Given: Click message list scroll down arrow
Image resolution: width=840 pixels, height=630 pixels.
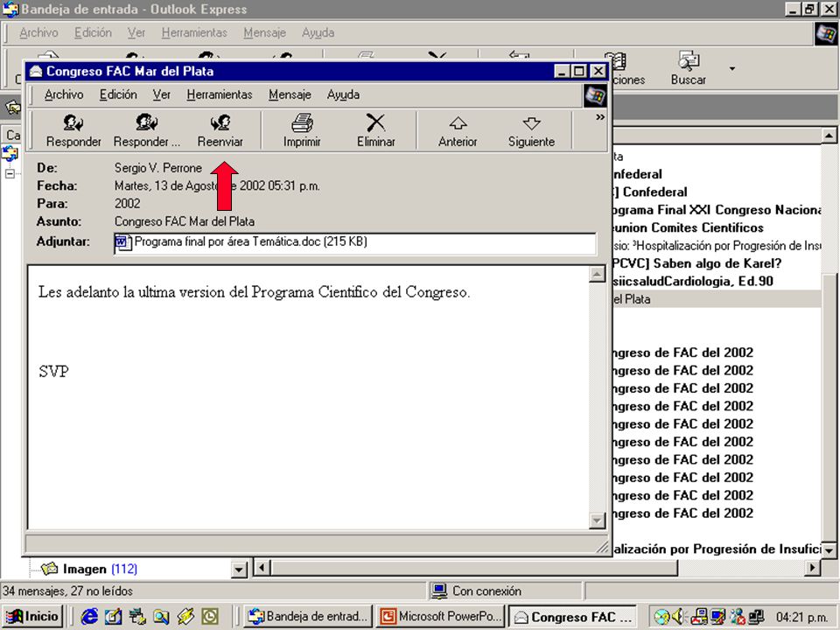Looking at the screenshot, I should coord(829,549).
